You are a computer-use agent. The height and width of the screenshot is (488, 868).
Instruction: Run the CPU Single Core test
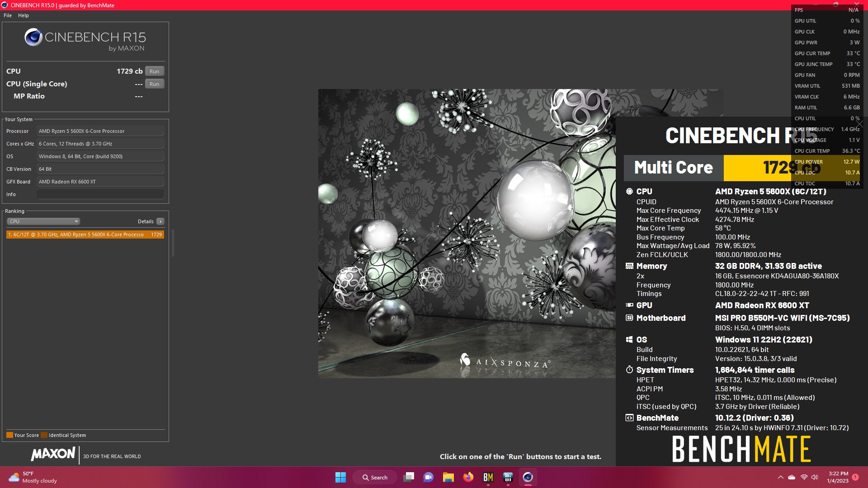pyautogui.click(x=155, y=84)
